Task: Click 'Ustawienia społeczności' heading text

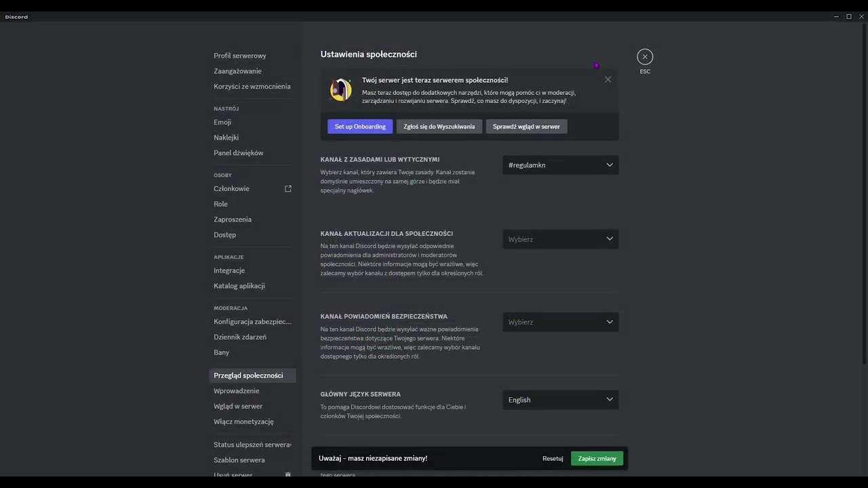Action: click(368, 54)
